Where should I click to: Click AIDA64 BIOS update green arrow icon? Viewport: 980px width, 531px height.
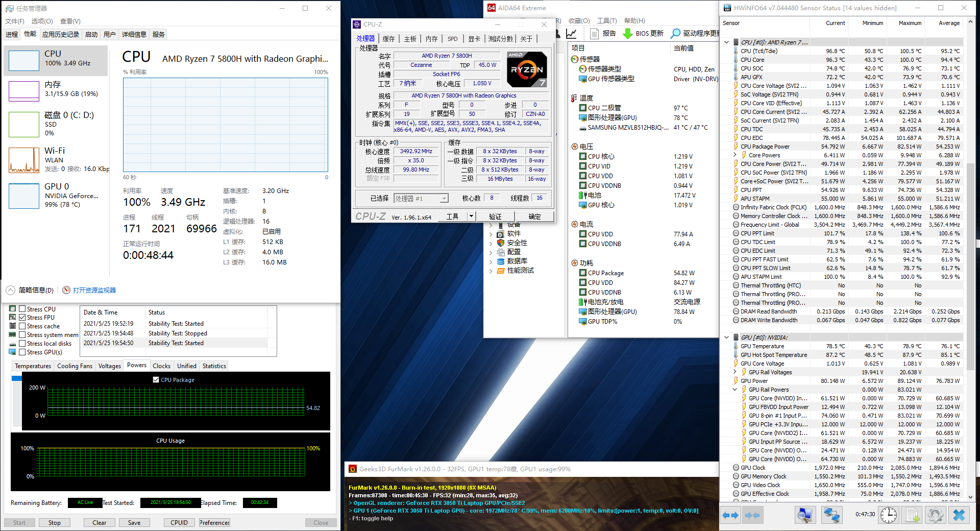click(628, 34)
